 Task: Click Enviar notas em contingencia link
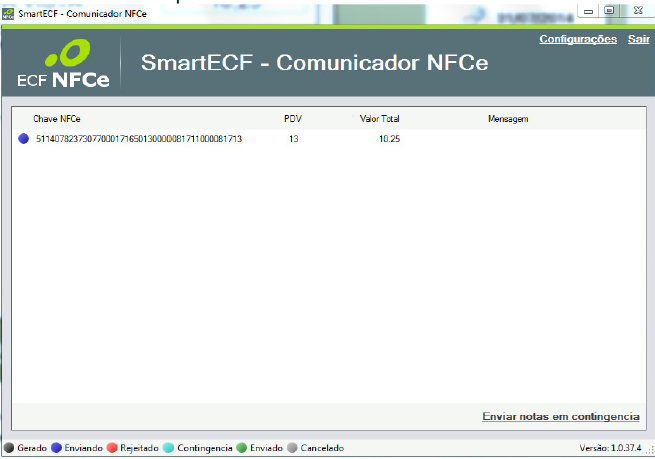[x=561, y=416]
